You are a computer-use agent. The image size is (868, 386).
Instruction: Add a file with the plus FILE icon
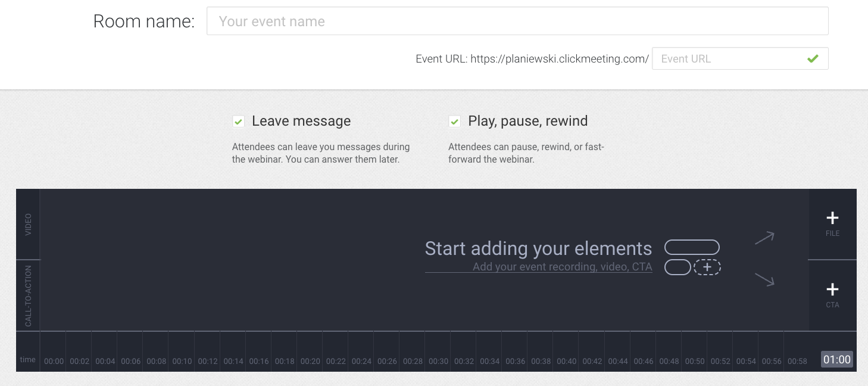tap(832, 224)
